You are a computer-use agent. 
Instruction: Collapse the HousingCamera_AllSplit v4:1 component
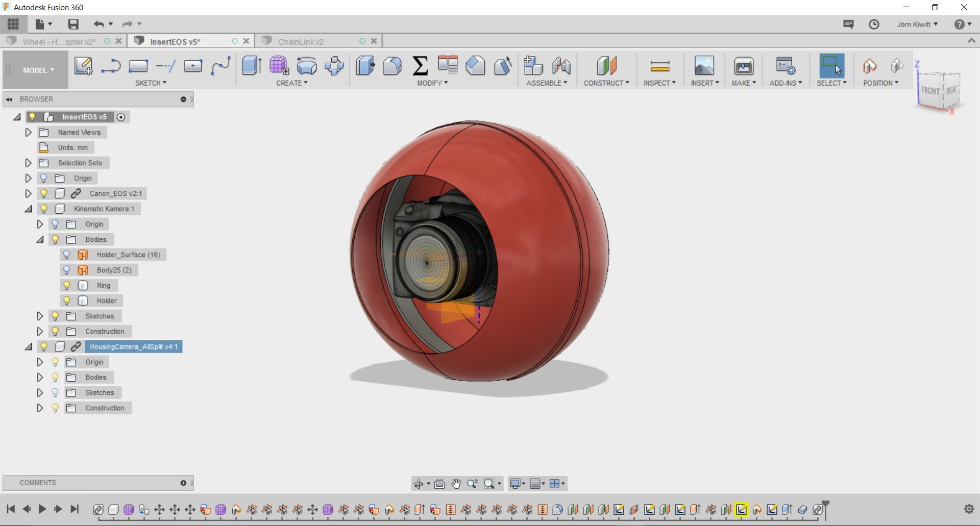28,346
